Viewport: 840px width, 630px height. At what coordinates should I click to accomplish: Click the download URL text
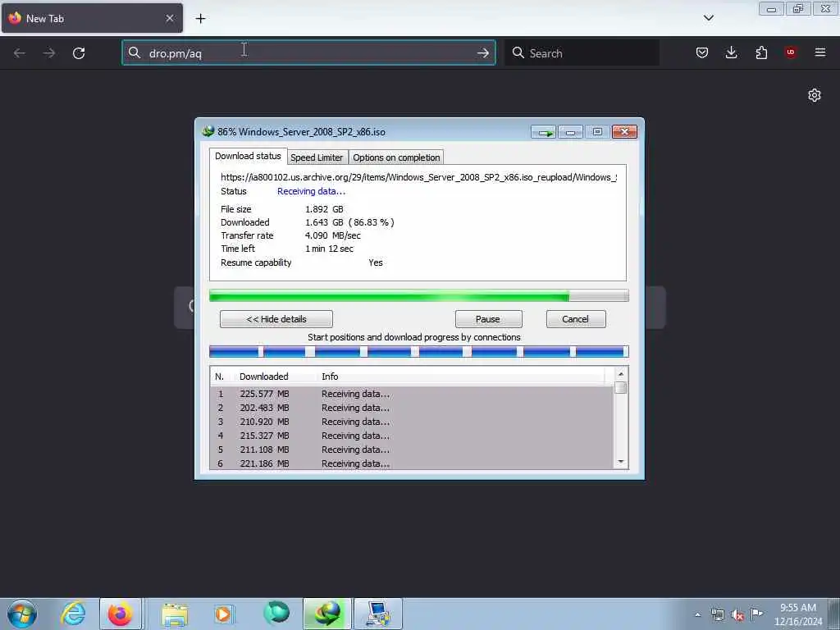[x=419, y=177]
